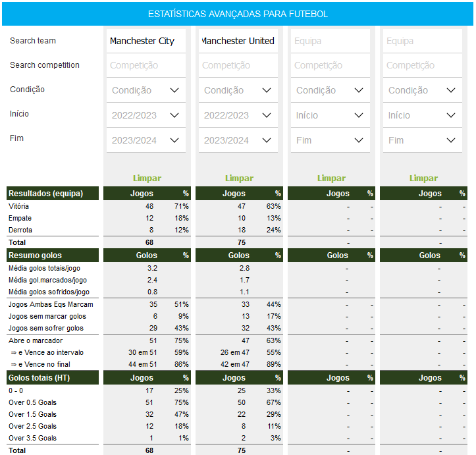Click the Over 0.5 Goals label
Viewport: 476px width, 455px height.
[32, 402]
